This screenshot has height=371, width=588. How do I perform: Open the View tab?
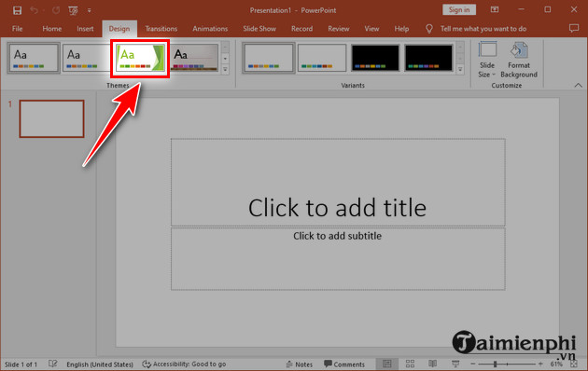[371, 29]
